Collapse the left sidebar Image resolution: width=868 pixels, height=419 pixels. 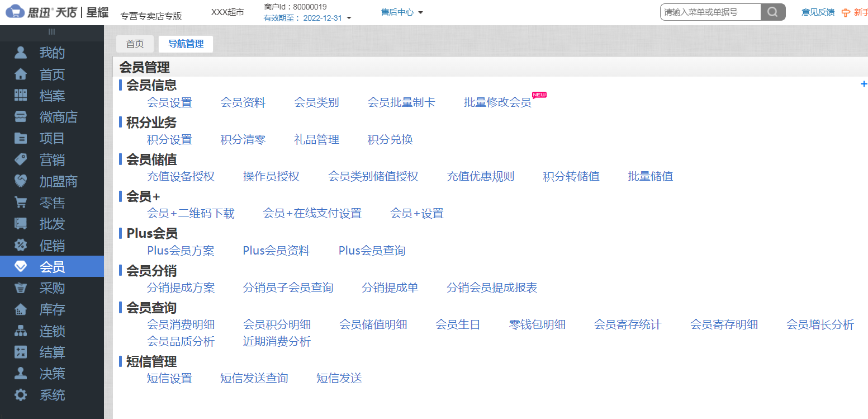click(52, 32)
